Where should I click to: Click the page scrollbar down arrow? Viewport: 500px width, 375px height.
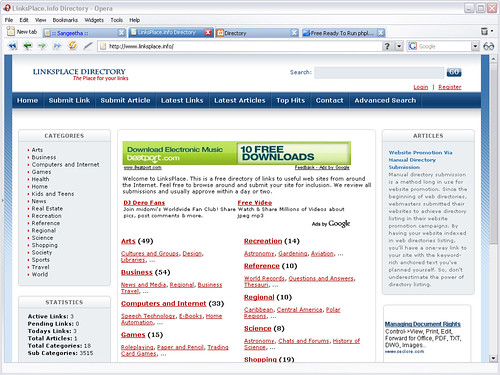(493, 358)
